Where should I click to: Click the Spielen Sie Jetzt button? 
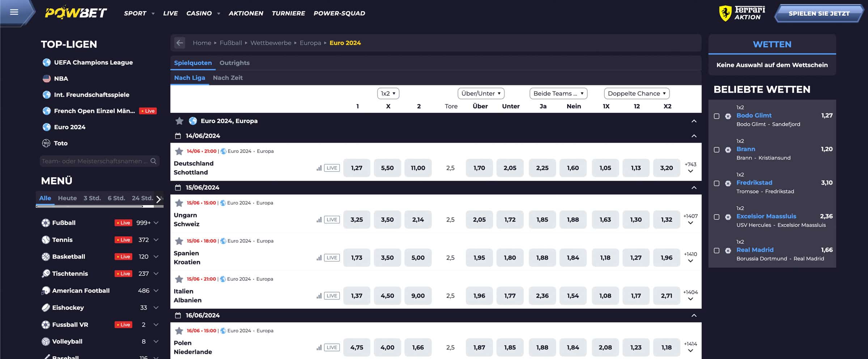(x=819, y=14)
